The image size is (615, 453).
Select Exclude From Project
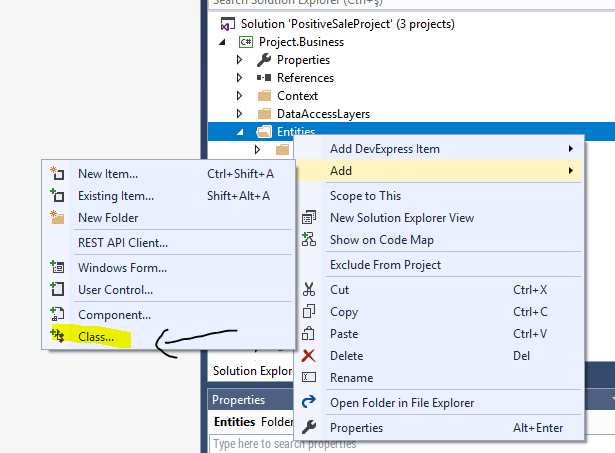point(439,265)
